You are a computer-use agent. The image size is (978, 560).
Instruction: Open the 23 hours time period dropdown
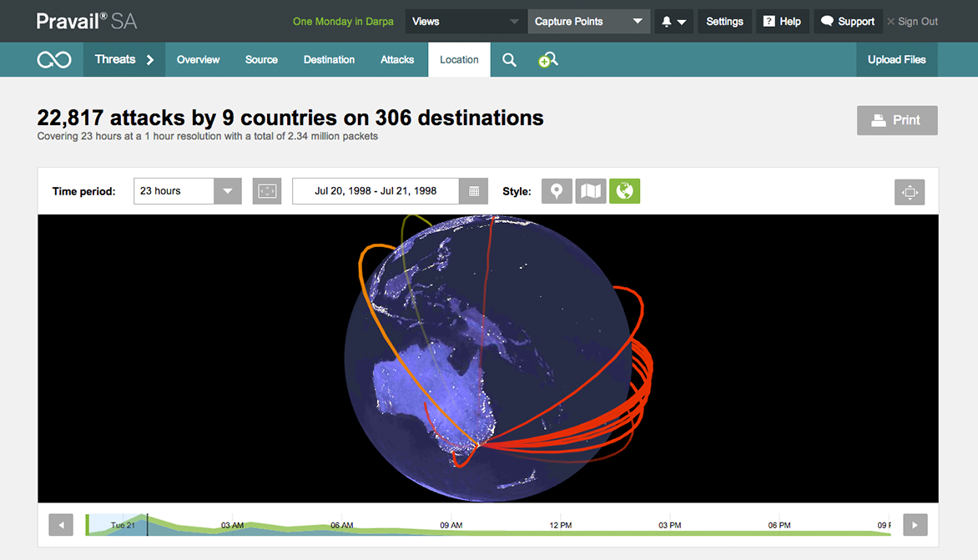pyautogui.click(x=187, y=191)
